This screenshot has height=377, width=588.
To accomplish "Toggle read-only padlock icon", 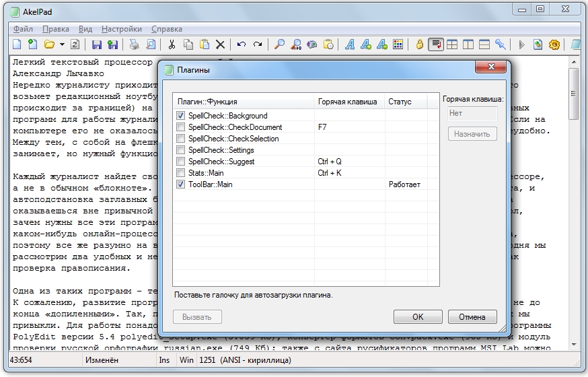I will tap(420, 44).
